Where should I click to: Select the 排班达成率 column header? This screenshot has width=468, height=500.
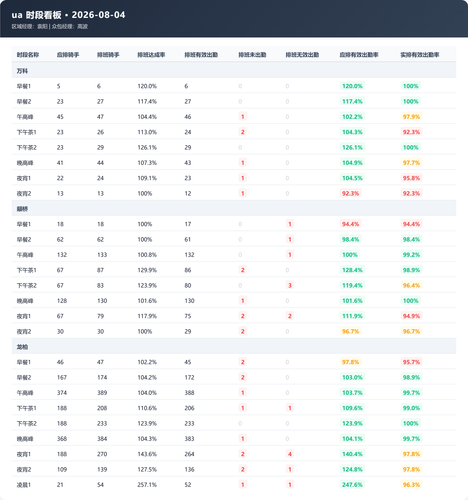(x=151, y=55)
